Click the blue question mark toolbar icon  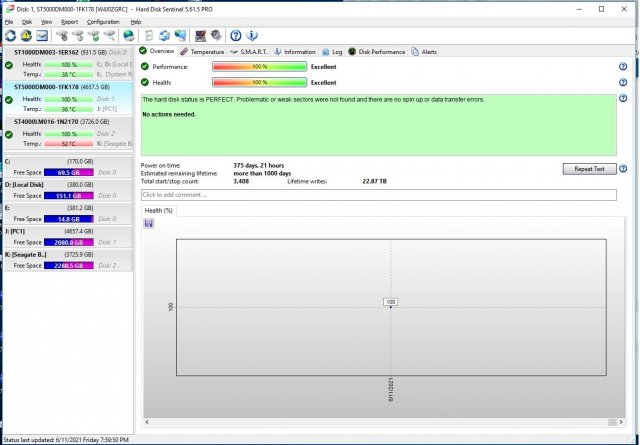[235, 35]
